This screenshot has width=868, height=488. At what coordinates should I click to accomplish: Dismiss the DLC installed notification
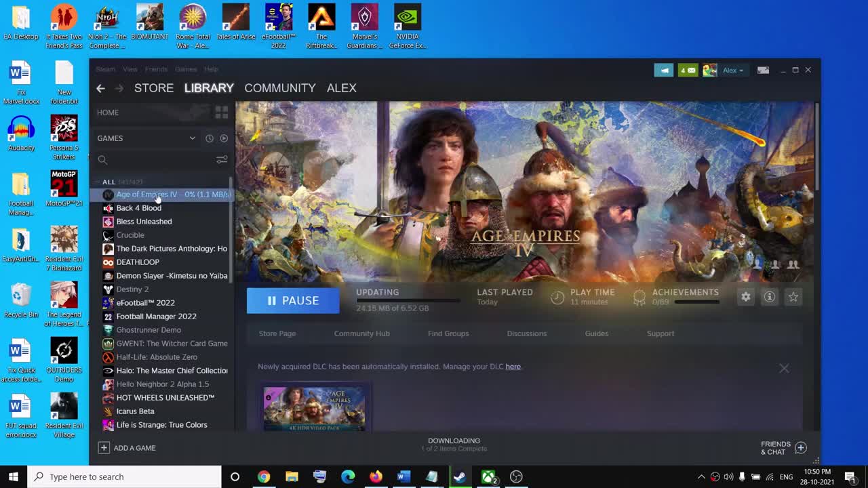point(784,368)
